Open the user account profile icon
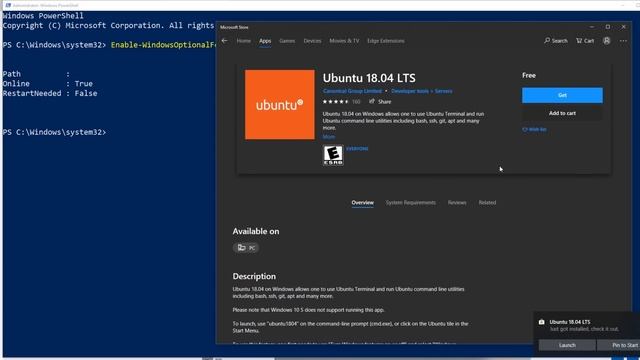Screen dimensions: 640x360 coord(607,41)
